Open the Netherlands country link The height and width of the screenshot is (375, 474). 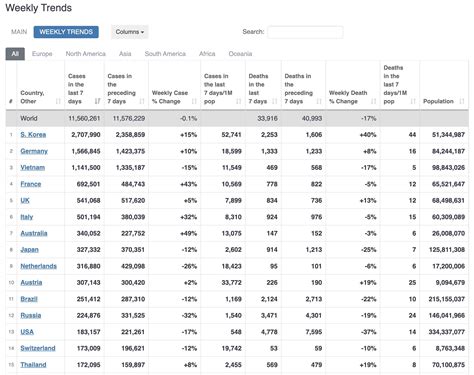pos(38,266)
